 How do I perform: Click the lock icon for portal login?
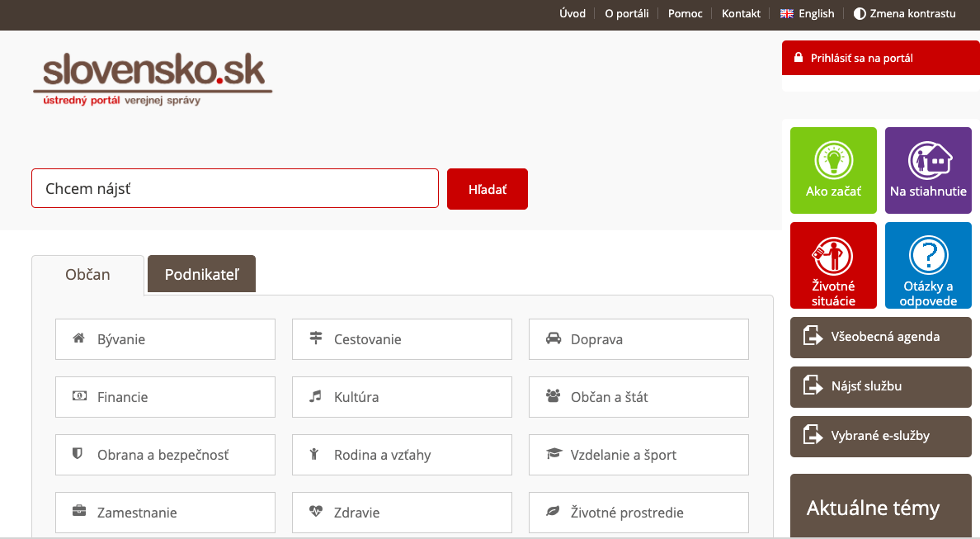point(798,58)
